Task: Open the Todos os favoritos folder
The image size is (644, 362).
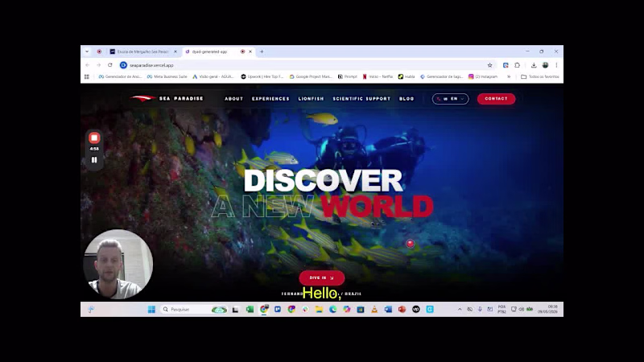Action: 539,76
